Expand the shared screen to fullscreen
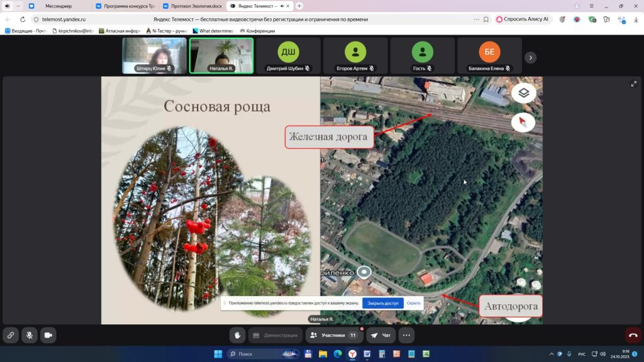Image resolution: width=644 pixels, height=362 pixels. (633, 84)
